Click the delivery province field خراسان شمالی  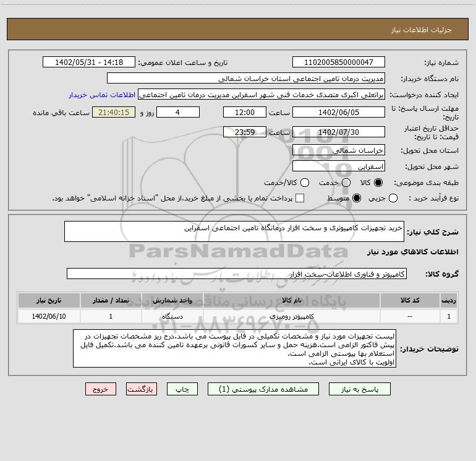click(339, 150)
